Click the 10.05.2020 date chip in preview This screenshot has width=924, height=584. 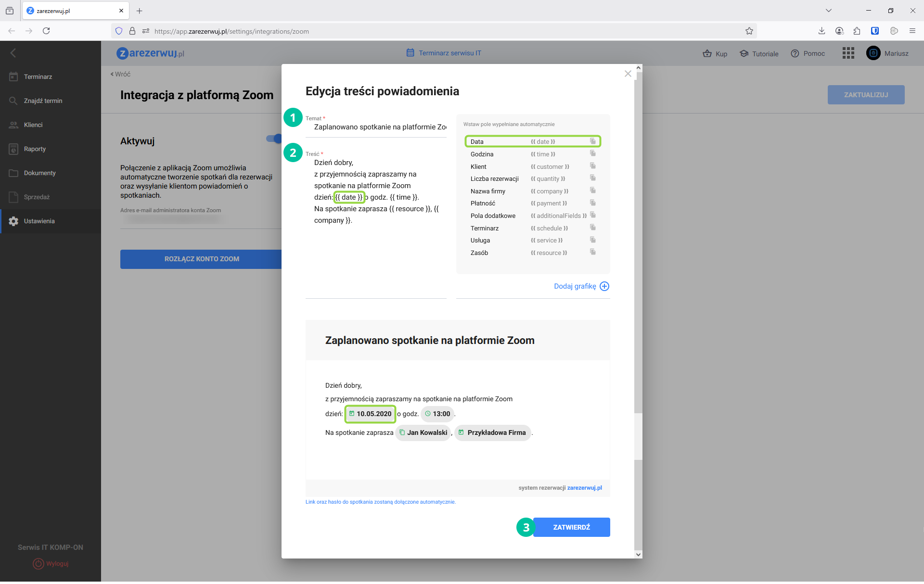pos(370,414)
